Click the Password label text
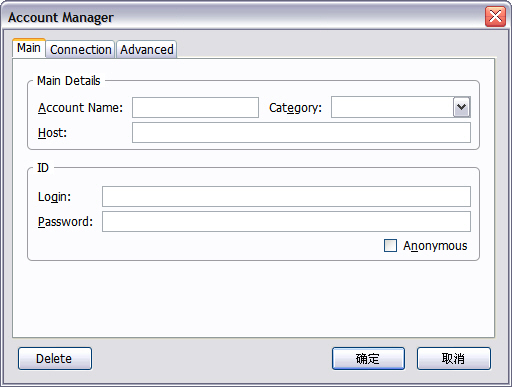Image resolution: width=512 pixels, height=387 pixels. tap(65, 222)
